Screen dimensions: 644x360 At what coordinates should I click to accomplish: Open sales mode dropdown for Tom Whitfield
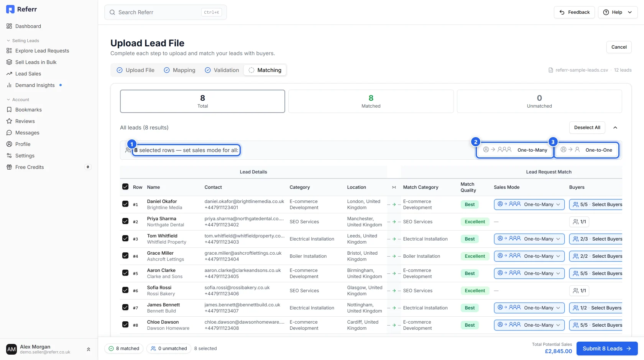(x=529, y=239)
